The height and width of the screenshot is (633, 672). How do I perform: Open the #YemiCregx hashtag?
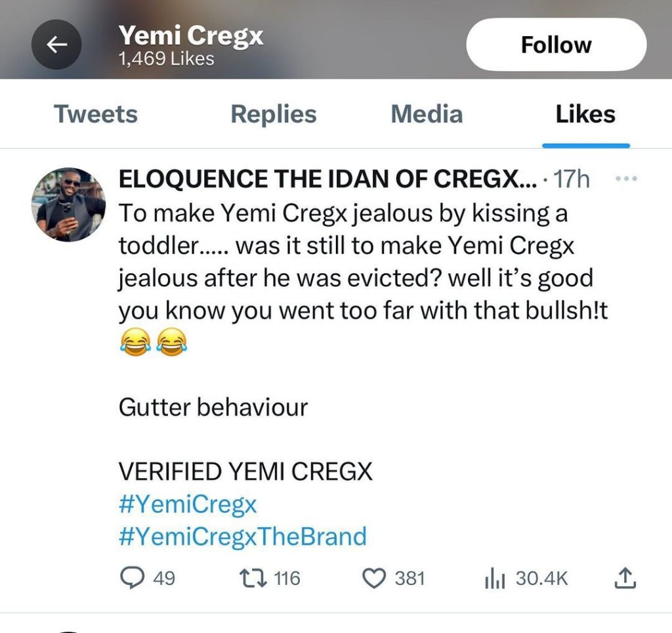(188, 505)
